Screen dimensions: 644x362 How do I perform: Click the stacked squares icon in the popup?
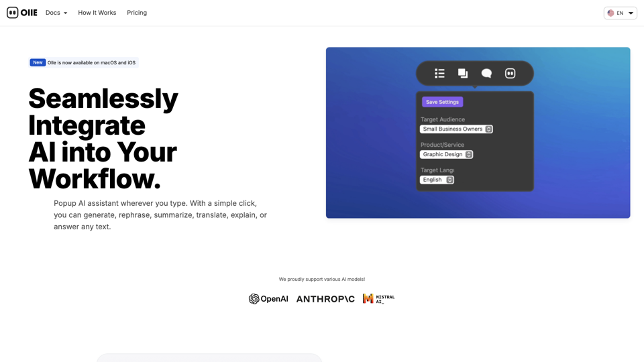(463, 73)
